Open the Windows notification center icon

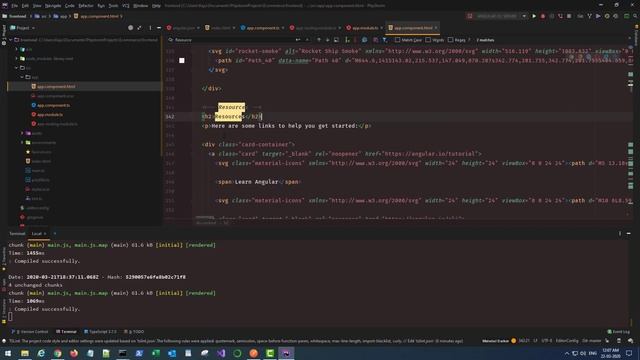coord(629,353)
